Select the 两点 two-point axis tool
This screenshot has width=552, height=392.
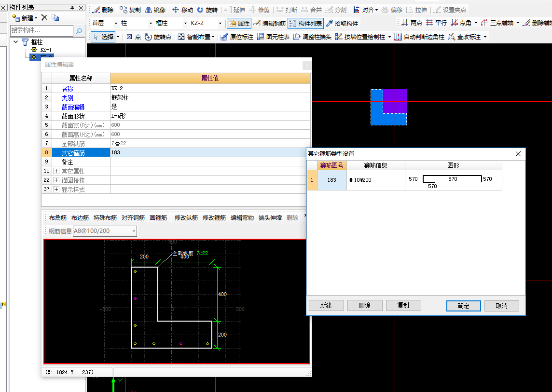tap(412, 23)
